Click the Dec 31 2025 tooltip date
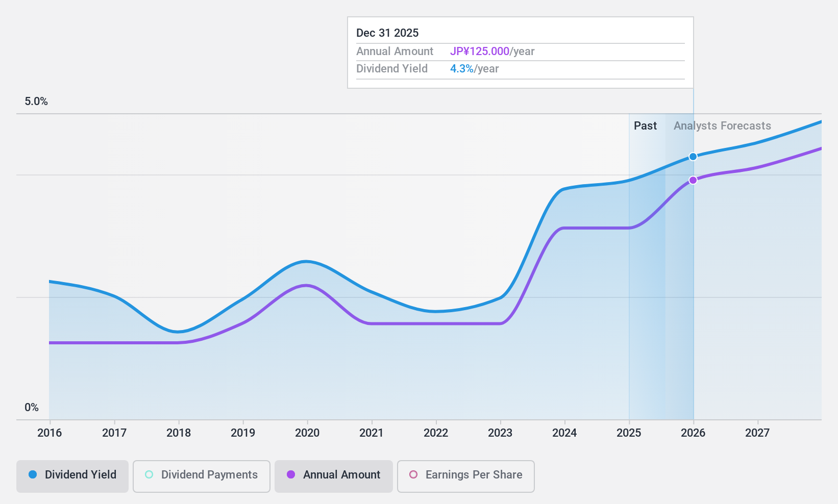The height and width of the screenshot is (504, 838). 387,33
